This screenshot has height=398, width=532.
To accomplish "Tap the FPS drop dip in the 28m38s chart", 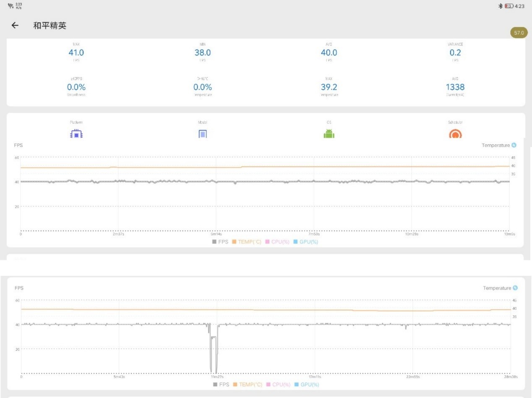I will click(213, 348).
